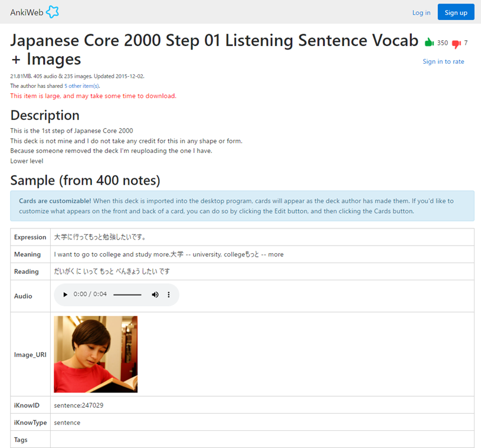
Task: Click 'This deck is not mine' description line
Action: pos(126,141)
